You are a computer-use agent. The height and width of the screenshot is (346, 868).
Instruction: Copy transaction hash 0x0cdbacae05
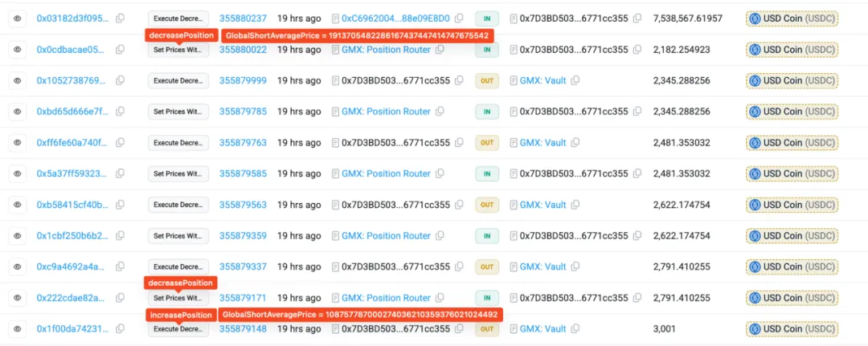click(120, 50)
